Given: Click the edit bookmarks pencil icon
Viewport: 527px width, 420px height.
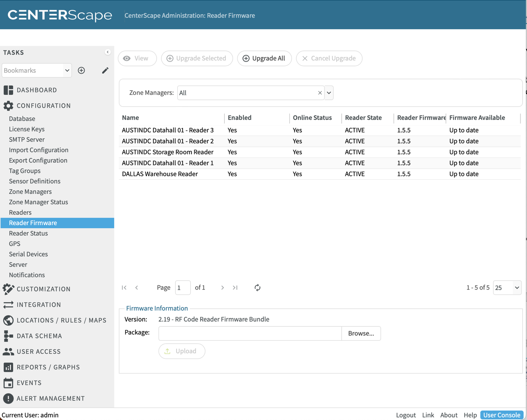Looking at the screenshot, I should pos(105,70).
